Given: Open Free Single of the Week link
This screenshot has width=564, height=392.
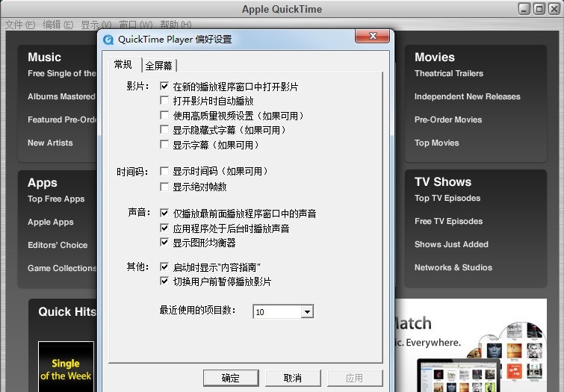Looking at the screenshot, I should [62, 73].
